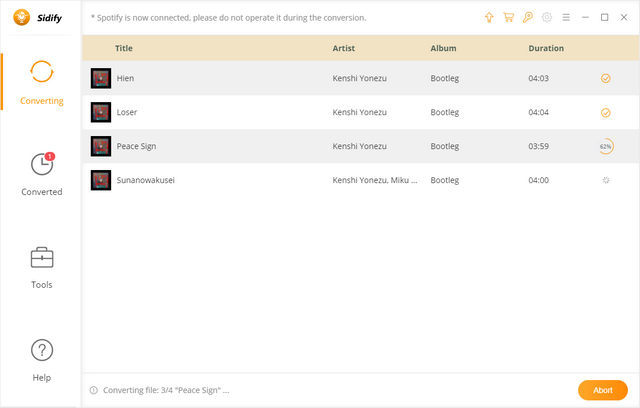Click the artist 'Kenshi Yonezu, Miku ...' cell
The height and width of the screenshot is (408, 640).
[x=375, y=180]
